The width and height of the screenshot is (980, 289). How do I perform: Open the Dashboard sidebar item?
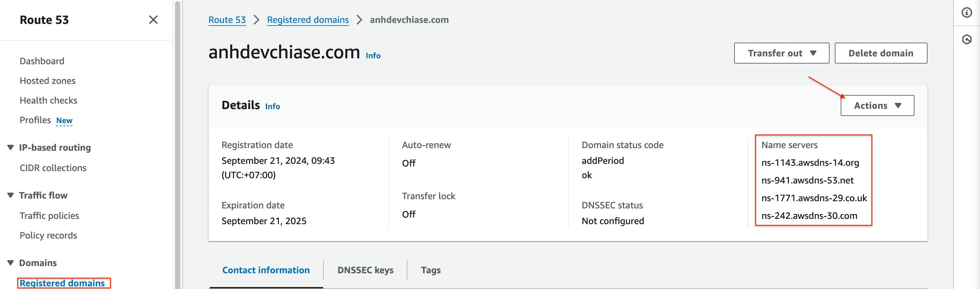42,61
